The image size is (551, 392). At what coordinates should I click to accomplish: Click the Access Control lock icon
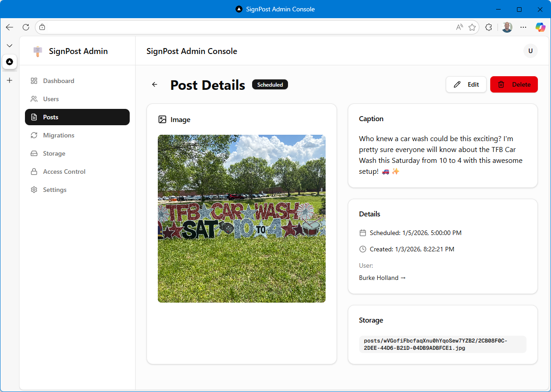pos(34,171)
